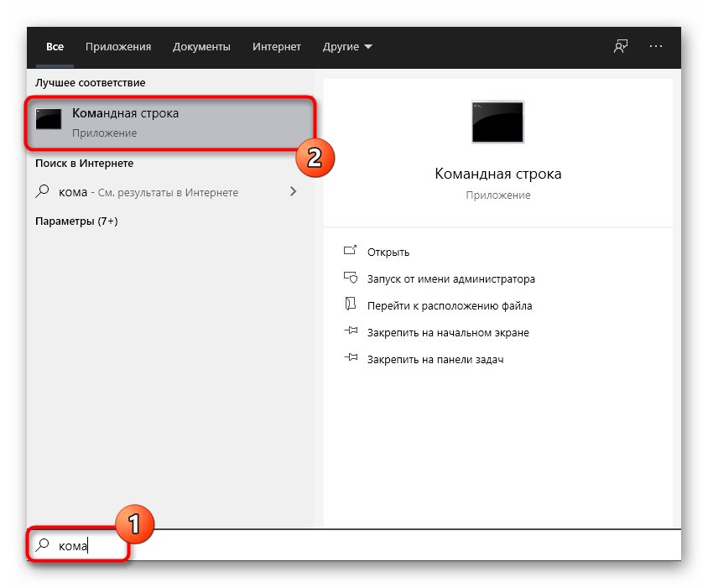The width and height of the screenshot is (708, 588).
Task: Open the Документы tab
Action: (201, 47)
